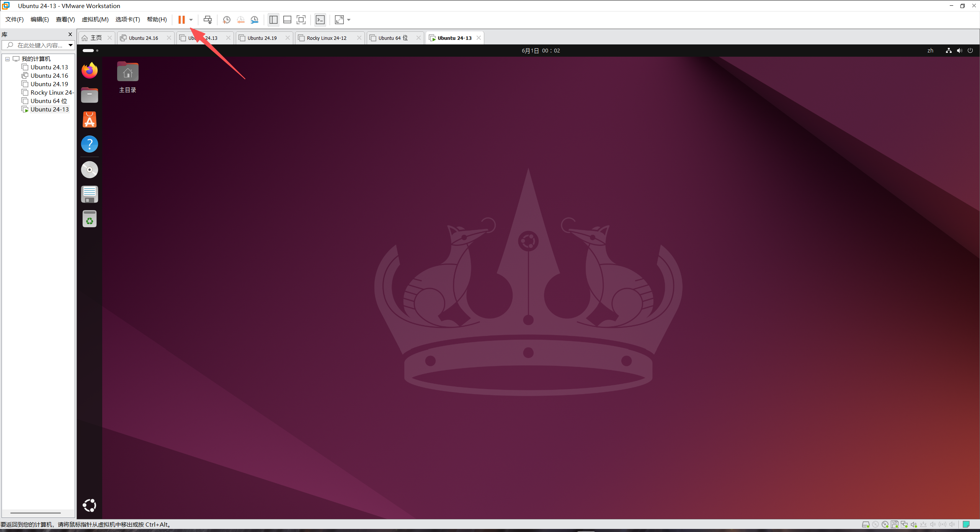Screen dimensions: 980x532
Task: Open the 文件(F) menu
Action: 15,20
